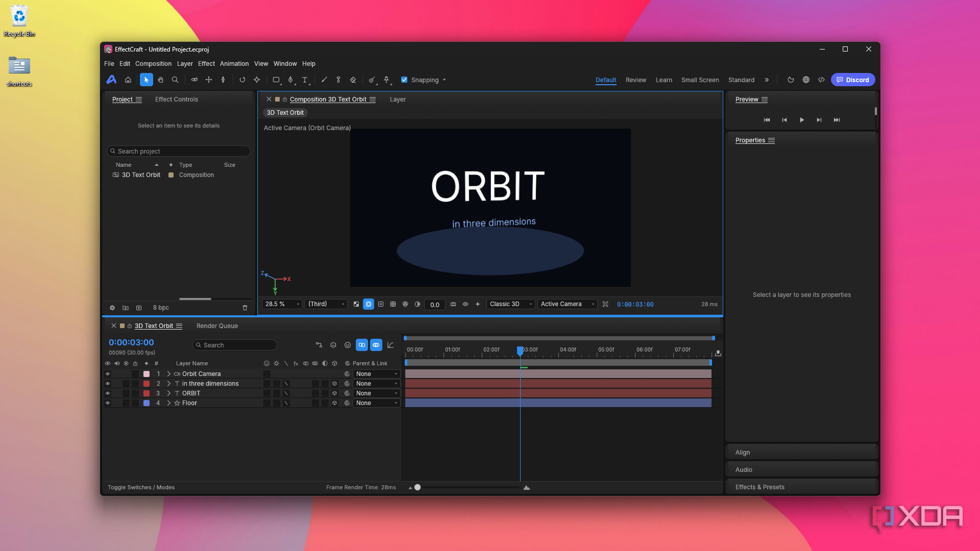
Task: Select the Rotation tool
Action: (242, 80)
